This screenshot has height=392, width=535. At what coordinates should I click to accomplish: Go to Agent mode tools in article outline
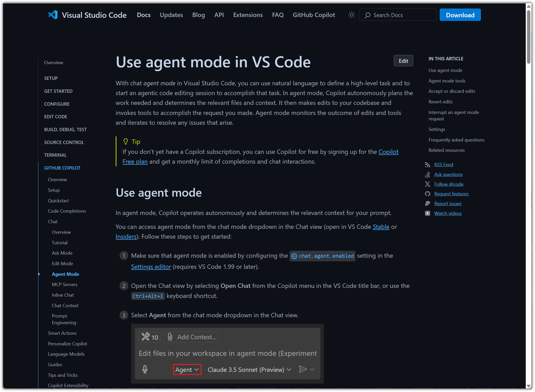[x=447, y=81]
